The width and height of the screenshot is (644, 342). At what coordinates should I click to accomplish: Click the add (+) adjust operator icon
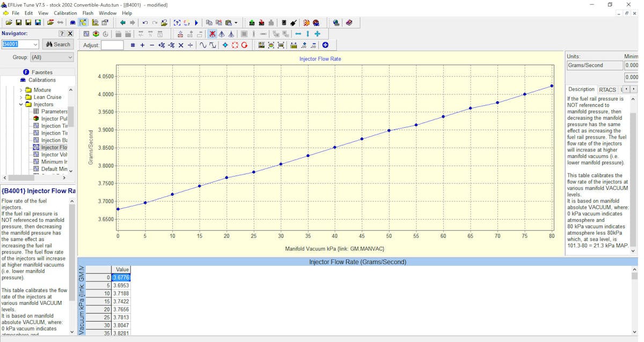tap(142, 45)
